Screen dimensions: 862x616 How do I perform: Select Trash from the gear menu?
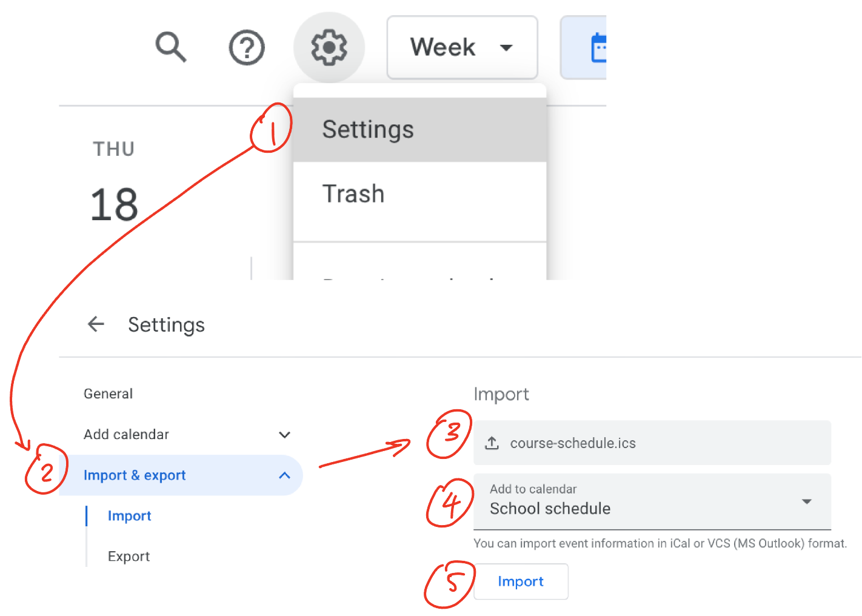353,194
